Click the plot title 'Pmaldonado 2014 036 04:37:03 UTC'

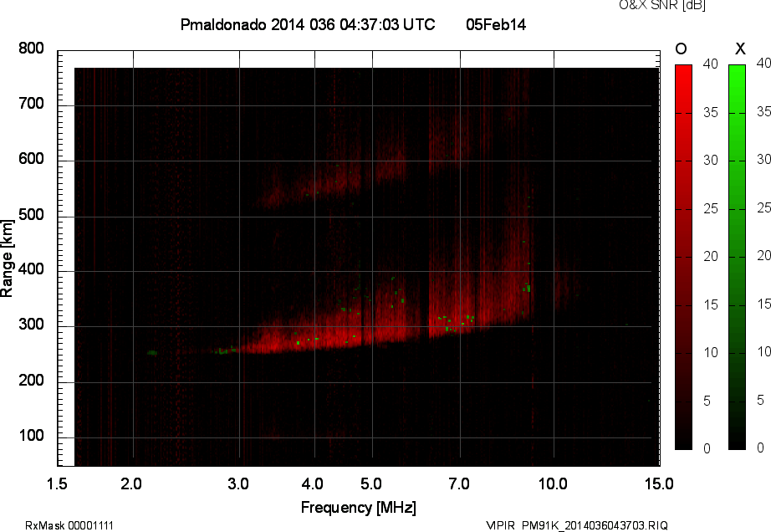click(308, 24)
